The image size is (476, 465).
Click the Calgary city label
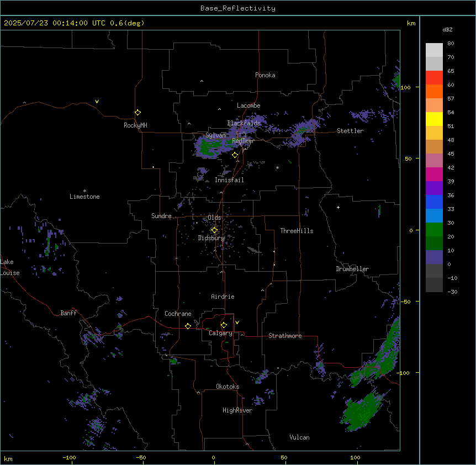tap(220, 333)
